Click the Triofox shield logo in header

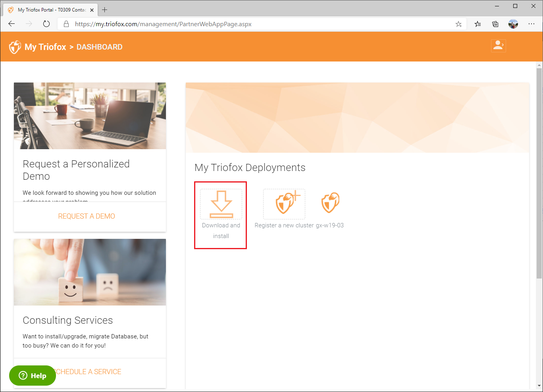pos(15,47)
